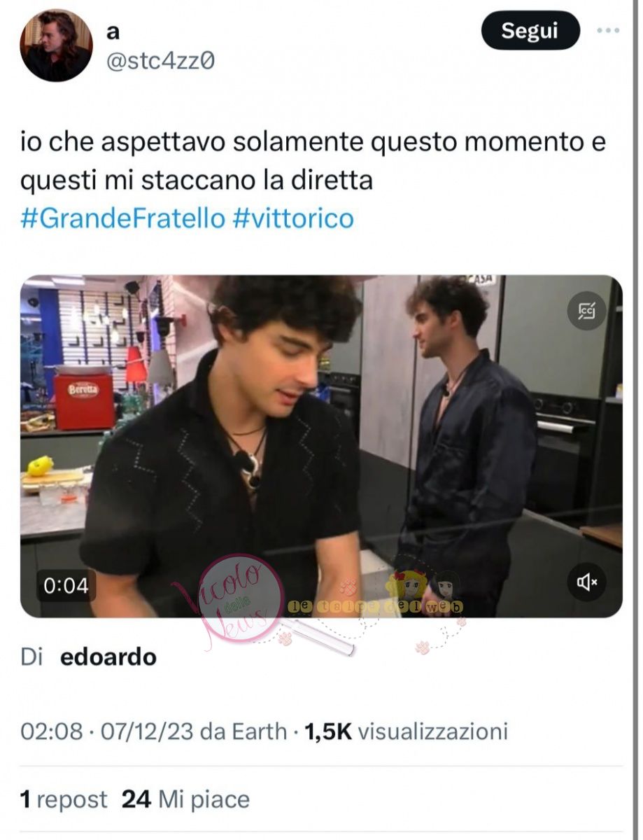
Task: Open the profile avatar of user a
Action: click(x=56, y=45)
